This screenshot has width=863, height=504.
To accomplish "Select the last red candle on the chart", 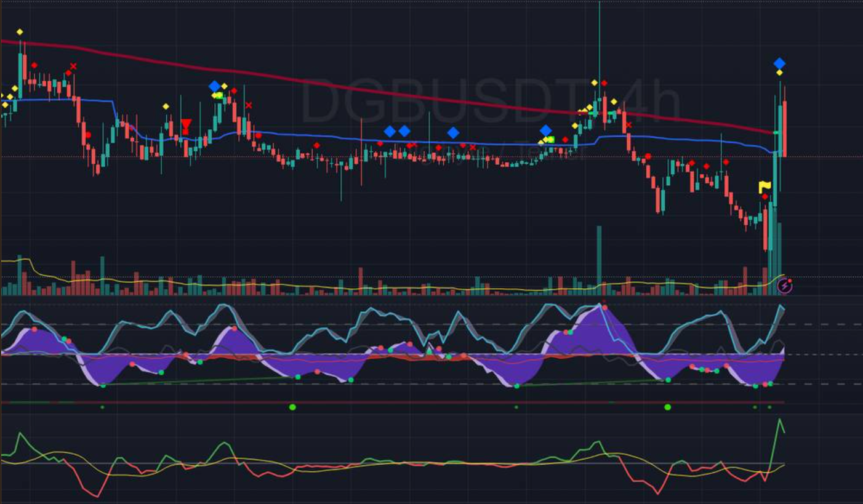I will coord(785,128).
